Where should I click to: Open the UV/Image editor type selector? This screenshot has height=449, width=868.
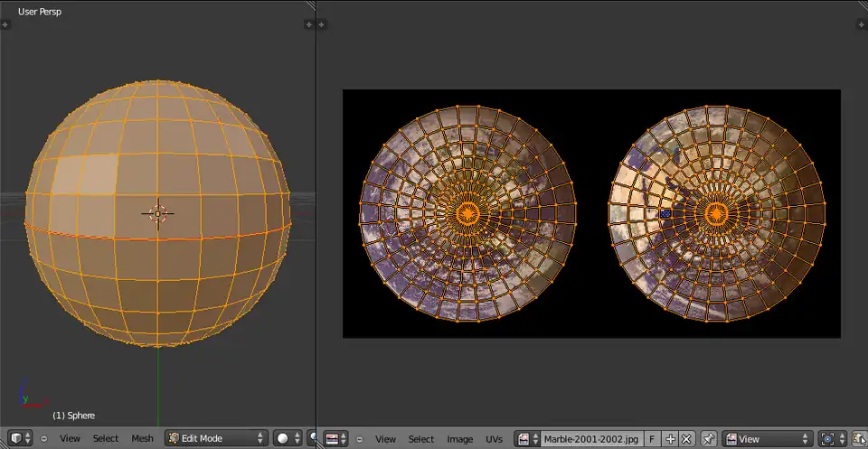click(336, 438)
